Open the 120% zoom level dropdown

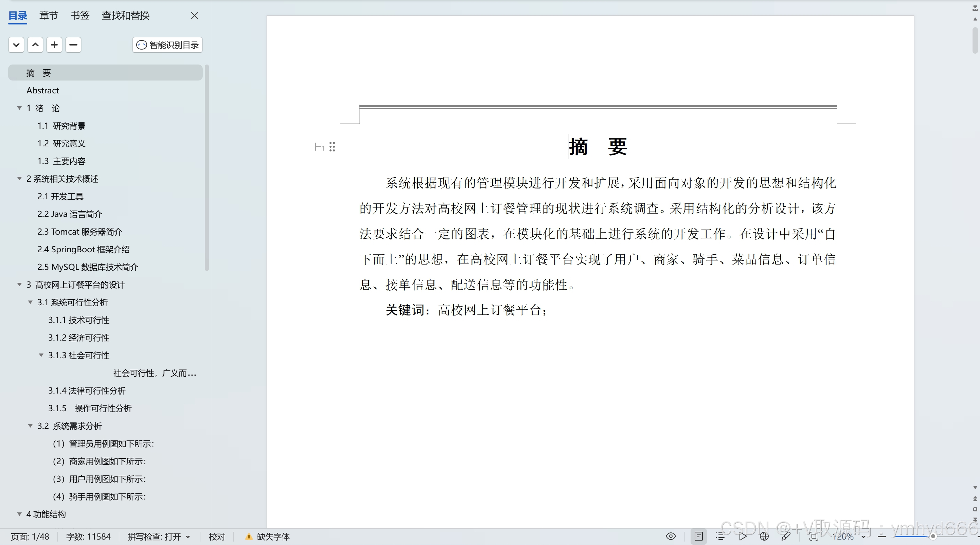click(x=863, y=537)
